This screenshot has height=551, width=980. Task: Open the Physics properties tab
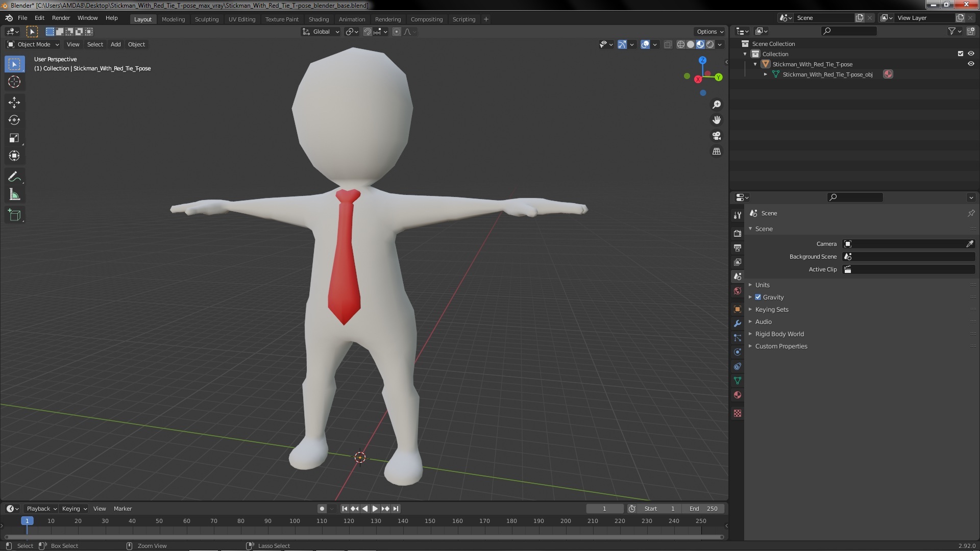[737, 352]
